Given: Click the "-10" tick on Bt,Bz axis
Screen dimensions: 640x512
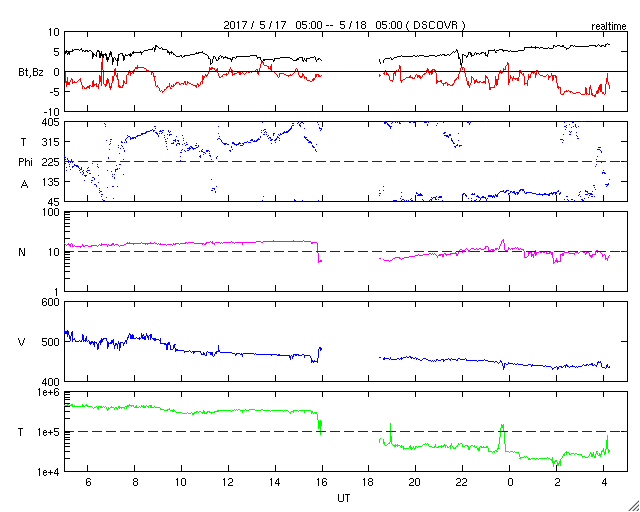Looking at the screenshot, I should point(52,112).
